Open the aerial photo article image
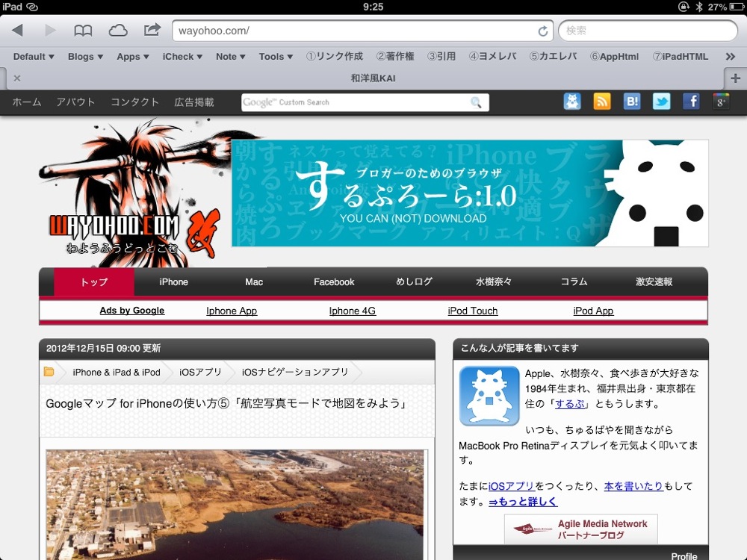 tap(235, 505)
